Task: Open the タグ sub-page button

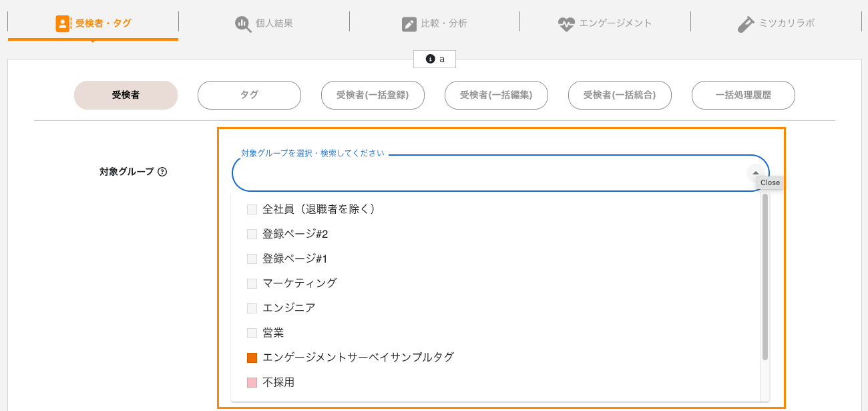Action: [249, 95]
